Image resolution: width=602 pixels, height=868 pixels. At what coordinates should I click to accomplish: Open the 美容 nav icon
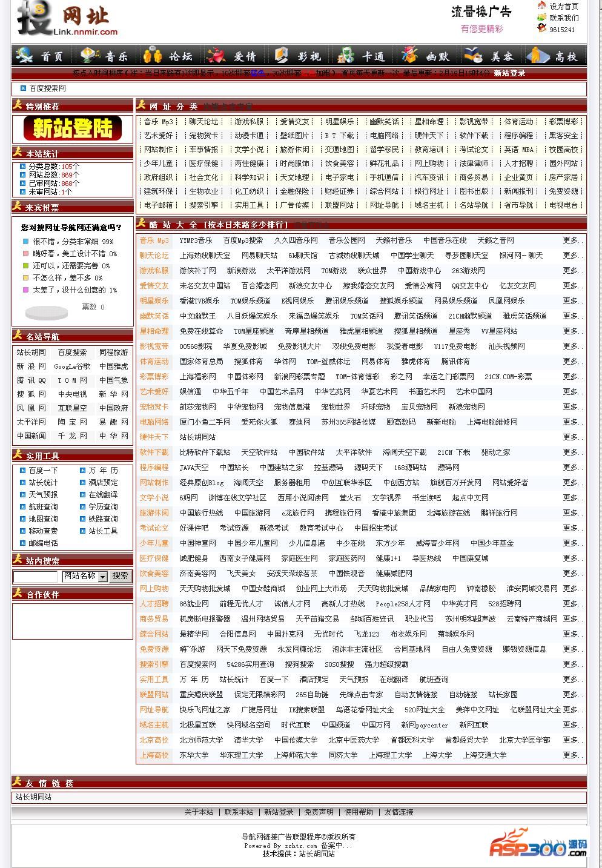point(473,55)
